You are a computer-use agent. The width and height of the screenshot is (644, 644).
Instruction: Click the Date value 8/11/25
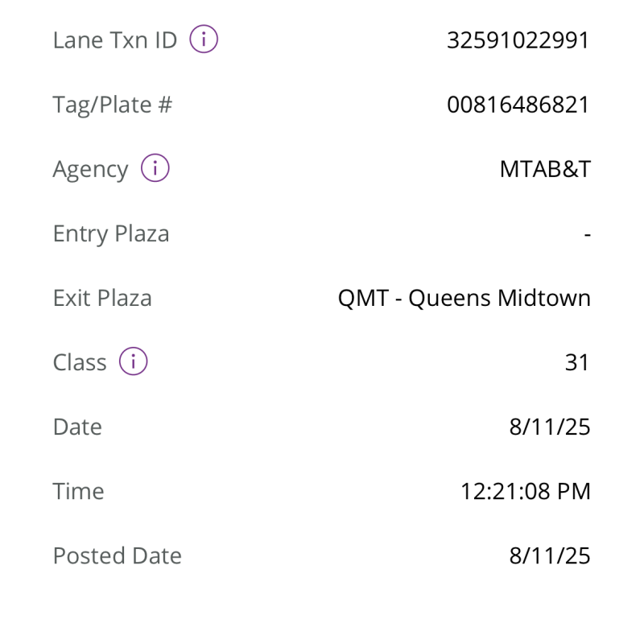click(x=550, y=427)
